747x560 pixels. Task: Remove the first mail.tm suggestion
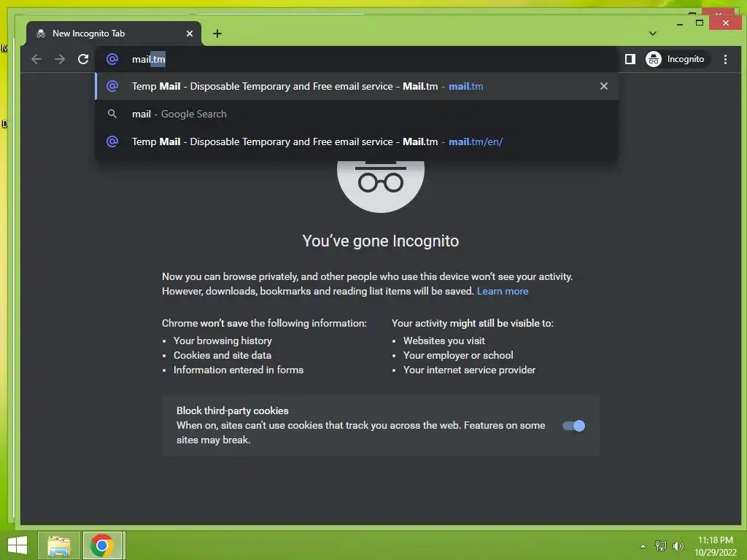pyautogui.click(x=603, y=86)
